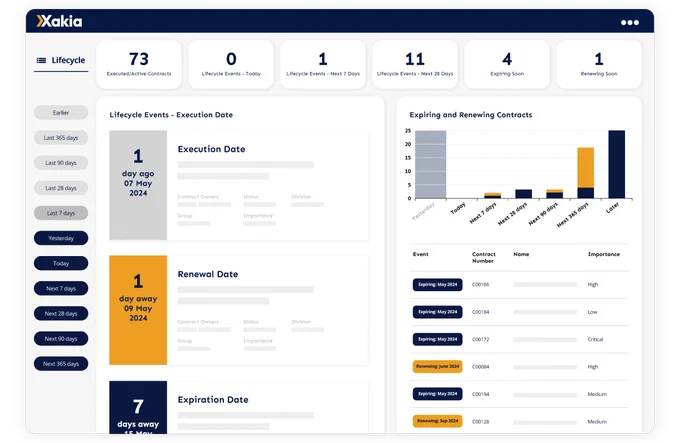
Task: Open the Expiration Date event card
Action: [x=239, y=407]
